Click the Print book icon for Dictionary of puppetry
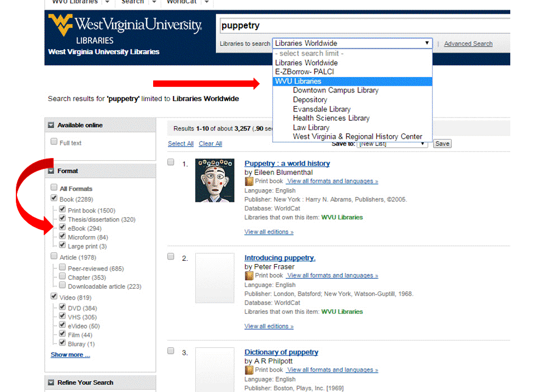Screen dimensions: 542x392 (248, 370)
